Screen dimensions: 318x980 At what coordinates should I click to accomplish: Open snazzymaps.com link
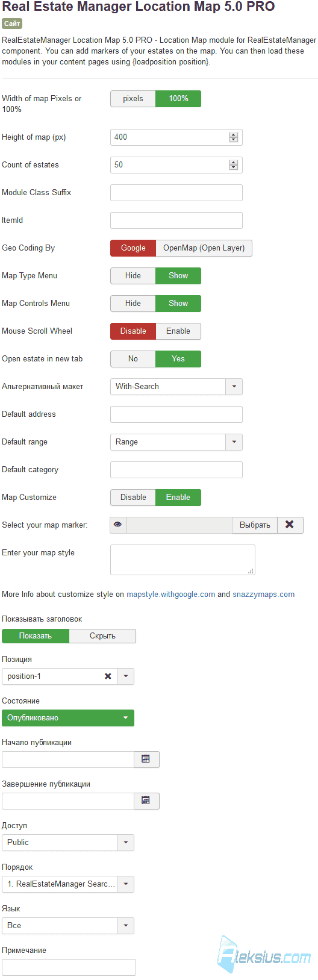[264, 595]
